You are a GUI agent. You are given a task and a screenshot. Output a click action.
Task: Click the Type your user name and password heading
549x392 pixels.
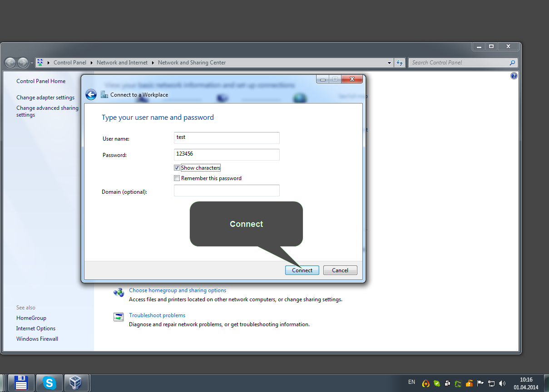coord(158,118)
